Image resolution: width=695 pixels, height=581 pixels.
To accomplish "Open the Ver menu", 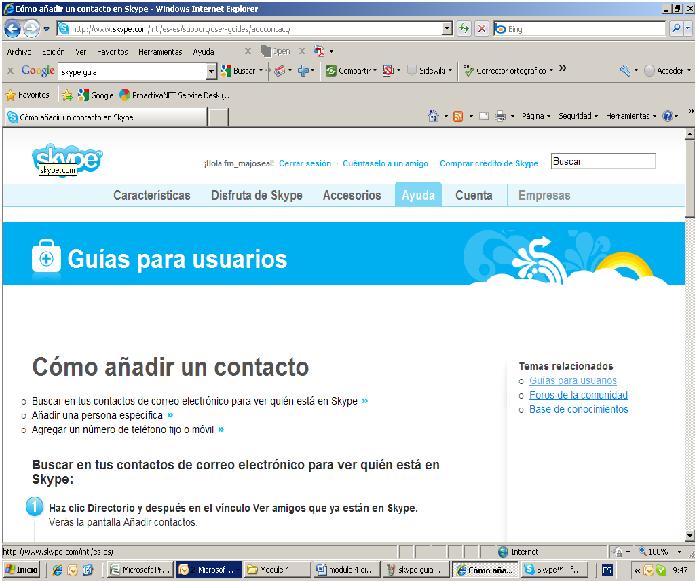I will coord(81,52).
